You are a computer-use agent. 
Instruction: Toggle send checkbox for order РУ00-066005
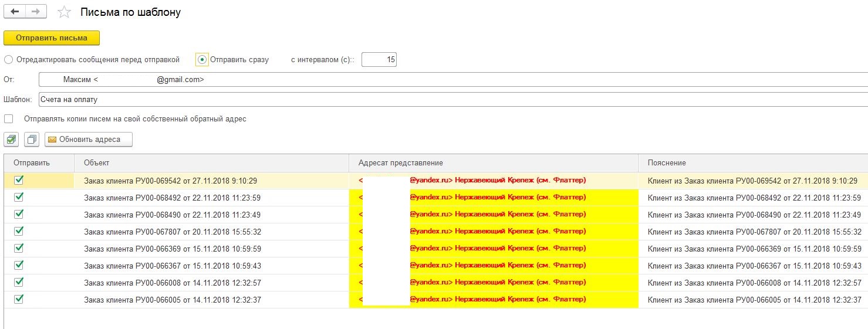19,299
